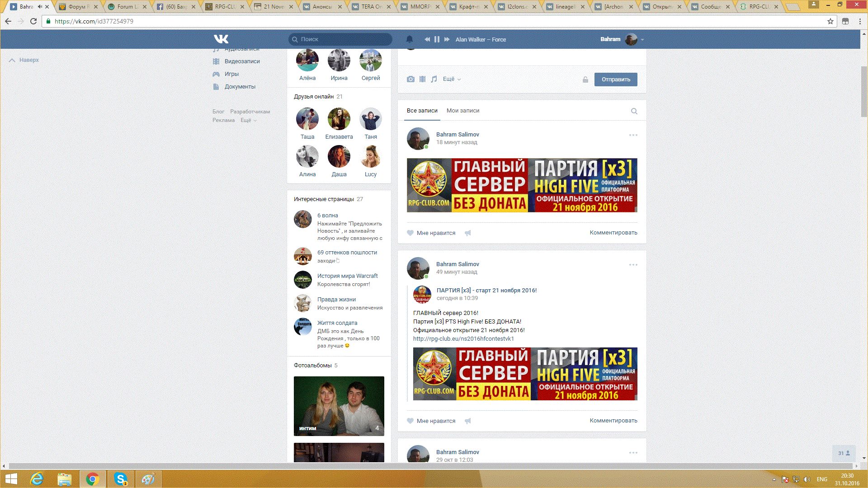Attach a photo with the camera icon

click(x=410, y=79)
